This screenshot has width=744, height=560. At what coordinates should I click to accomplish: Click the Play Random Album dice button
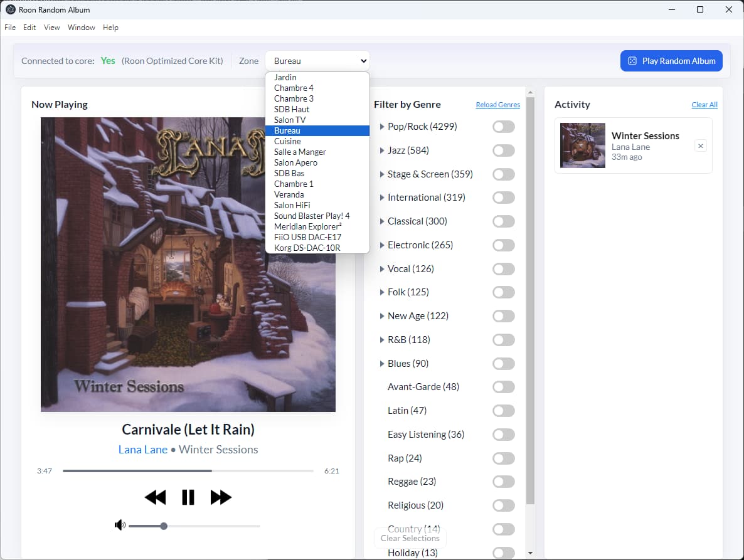[x=671, y=61]
